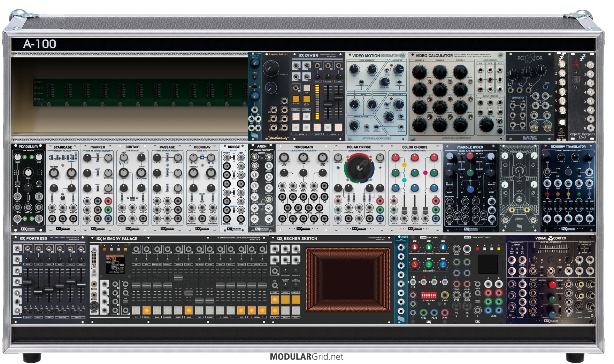Click the Escher Sketch PLAY button
The width and height of the screenshot is (614, 364).
click(275, 310)
